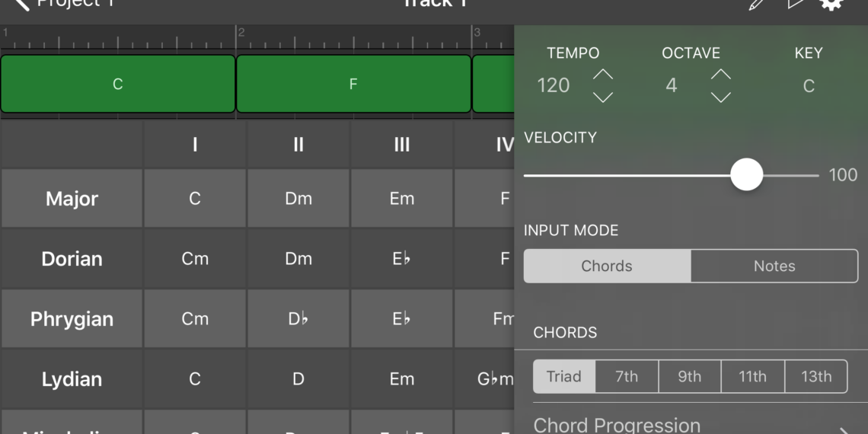The width and height of the screenshot is (868, 434).
Task: Change the key value C
Action: click(x=809, y=85)
